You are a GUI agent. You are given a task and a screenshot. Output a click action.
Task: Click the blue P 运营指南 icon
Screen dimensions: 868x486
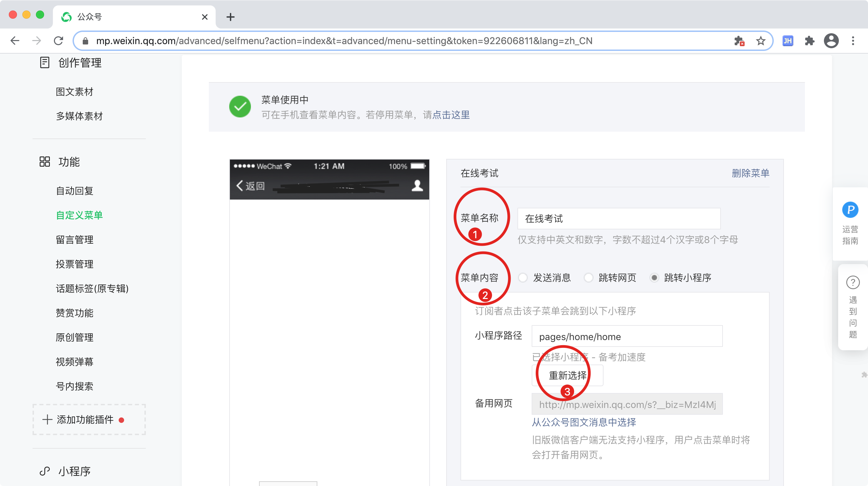850,210
